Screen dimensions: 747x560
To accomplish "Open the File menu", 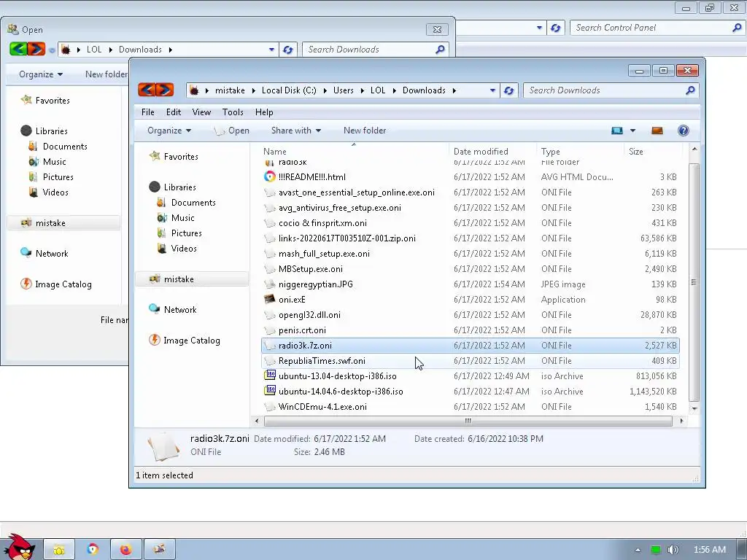I will [x=147, y=112].
